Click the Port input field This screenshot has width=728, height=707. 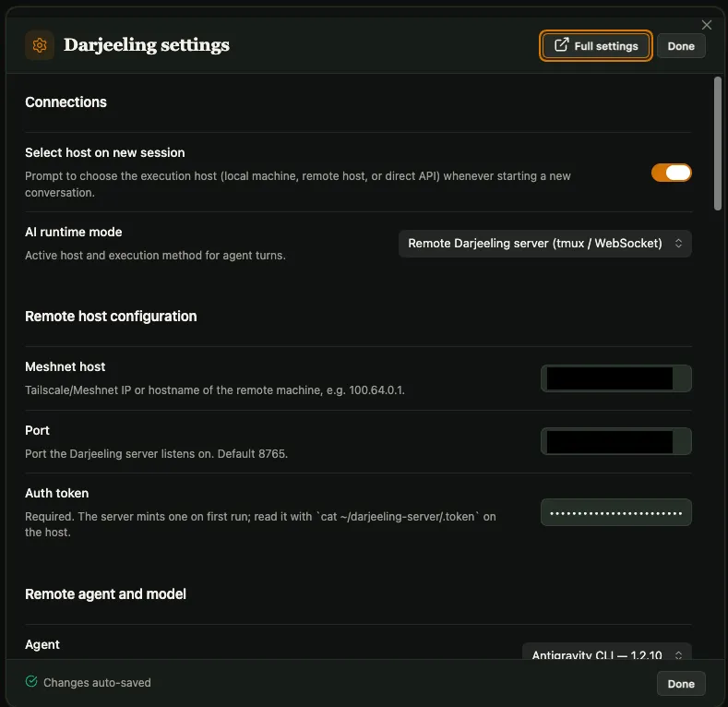point(615,441)
